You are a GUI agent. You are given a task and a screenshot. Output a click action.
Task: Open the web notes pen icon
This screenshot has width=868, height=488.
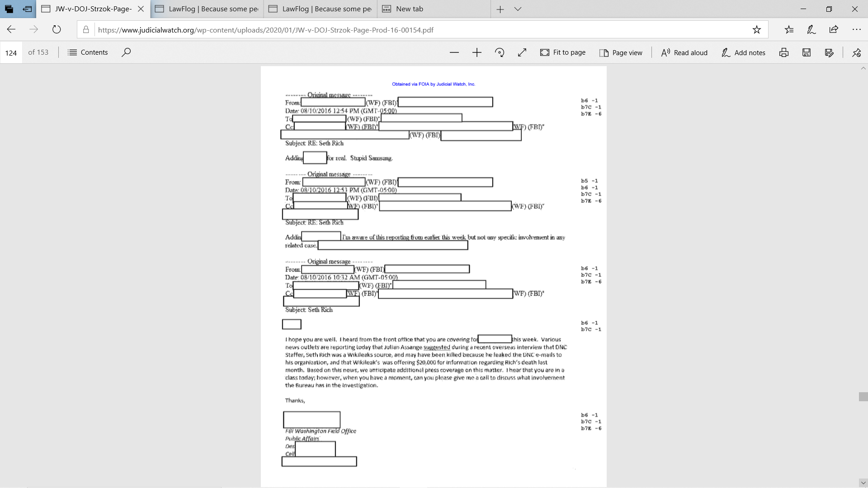[x=811, y=30]
